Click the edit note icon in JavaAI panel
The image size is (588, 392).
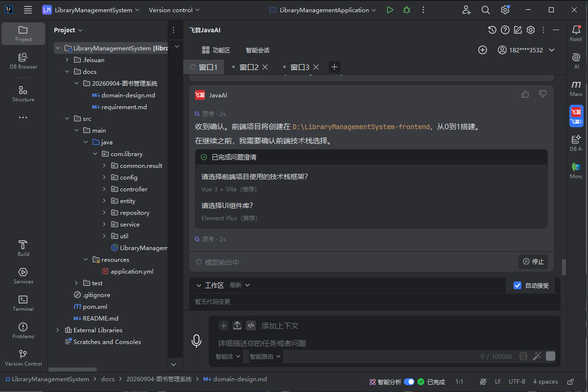pos(518,30)
